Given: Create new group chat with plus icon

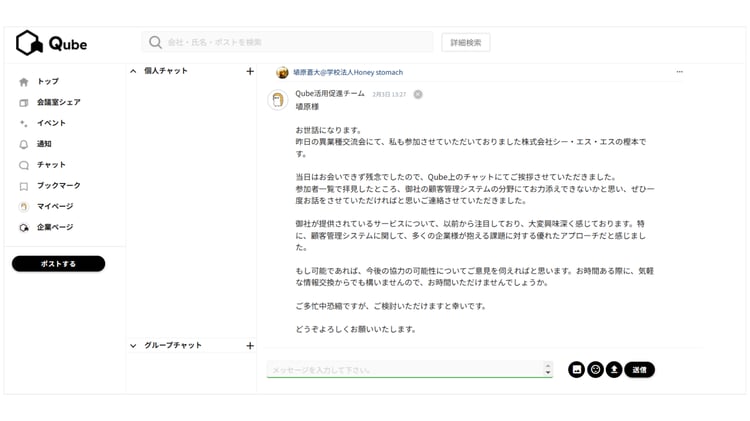Looking at the screenshot, I should point(250,345).
